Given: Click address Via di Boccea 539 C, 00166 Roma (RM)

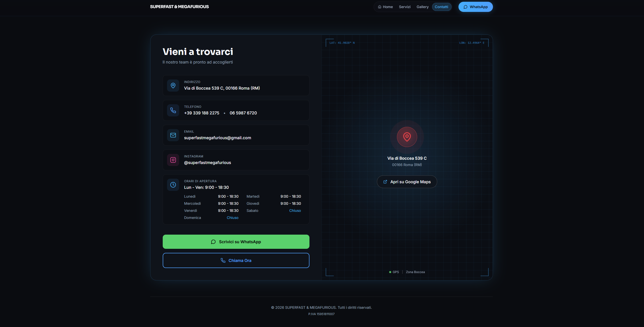Looking at the screenshot, I should (222, 88).
